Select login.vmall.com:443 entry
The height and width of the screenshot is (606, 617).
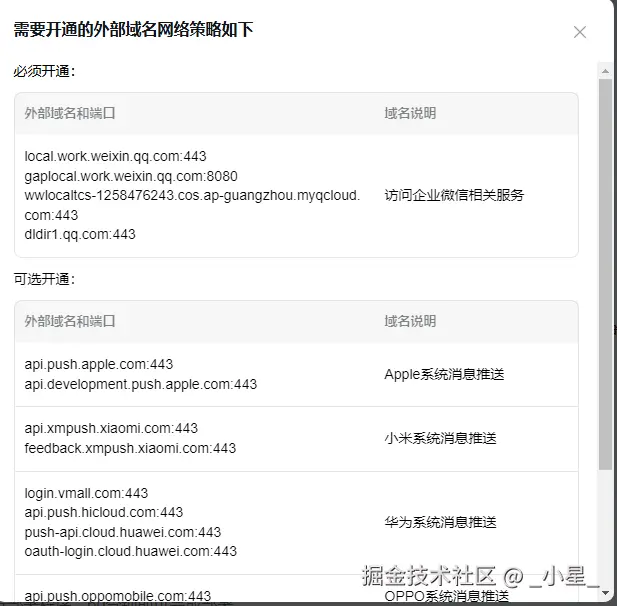[86, 493]
